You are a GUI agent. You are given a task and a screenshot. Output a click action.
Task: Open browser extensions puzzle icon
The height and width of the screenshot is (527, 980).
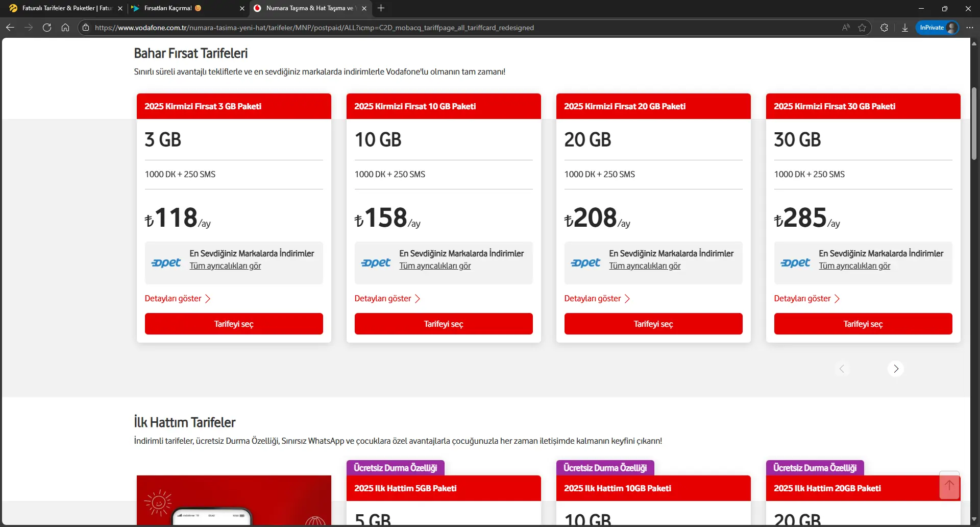pyautogui.click(x=884, y=28)
